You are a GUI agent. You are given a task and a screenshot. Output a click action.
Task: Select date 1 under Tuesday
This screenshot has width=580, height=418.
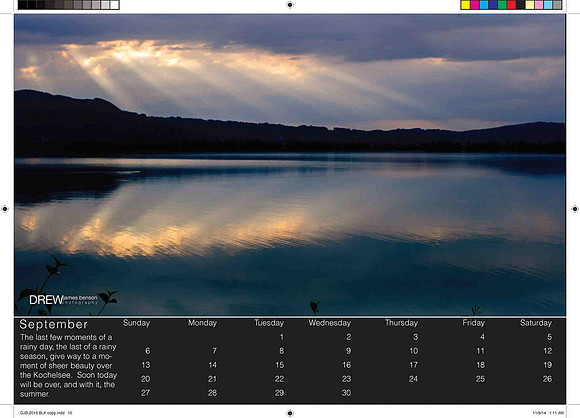click(x=281, y=337)
